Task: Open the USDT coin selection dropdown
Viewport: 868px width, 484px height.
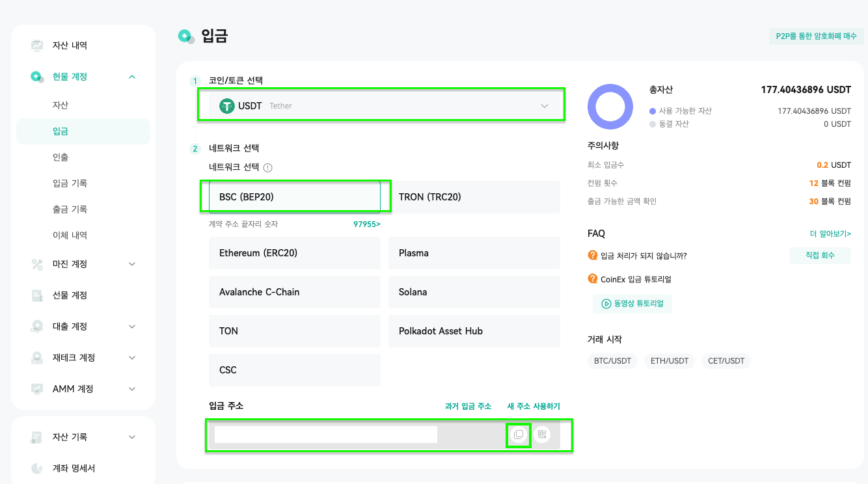Action: point(381,106)
